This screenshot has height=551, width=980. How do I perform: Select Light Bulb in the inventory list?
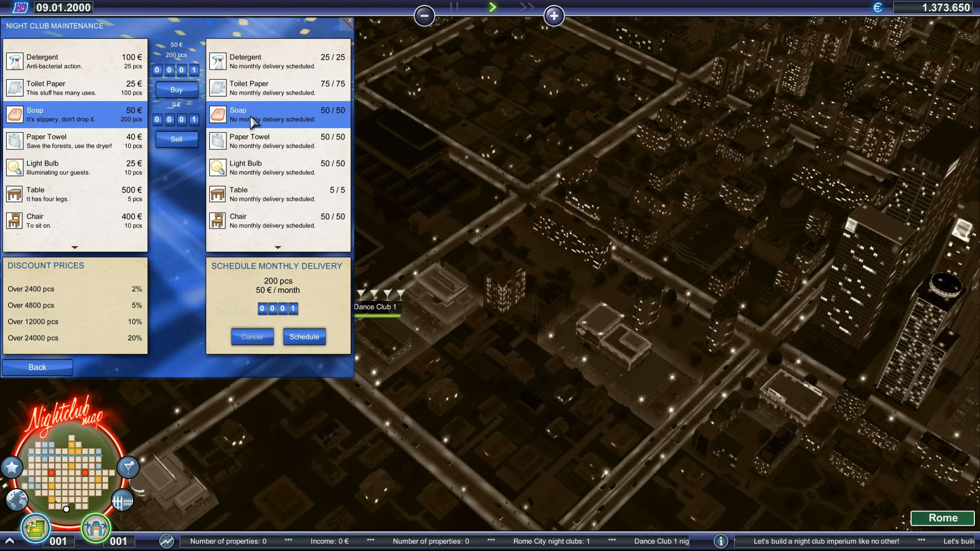278,167
